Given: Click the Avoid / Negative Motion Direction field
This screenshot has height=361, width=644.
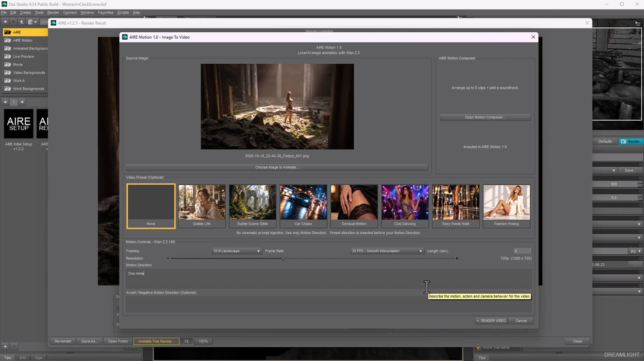Looking at the screenshot, I should [x=328, y=303].
